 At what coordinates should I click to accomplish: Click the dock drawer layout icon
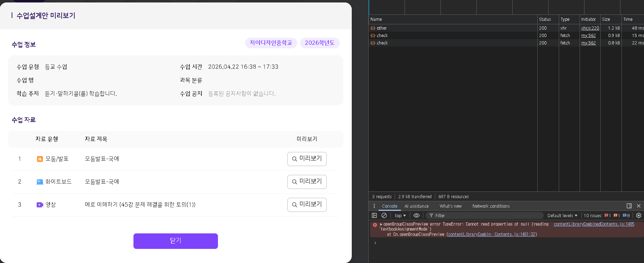pyautogui.click(x=629, y=206)
